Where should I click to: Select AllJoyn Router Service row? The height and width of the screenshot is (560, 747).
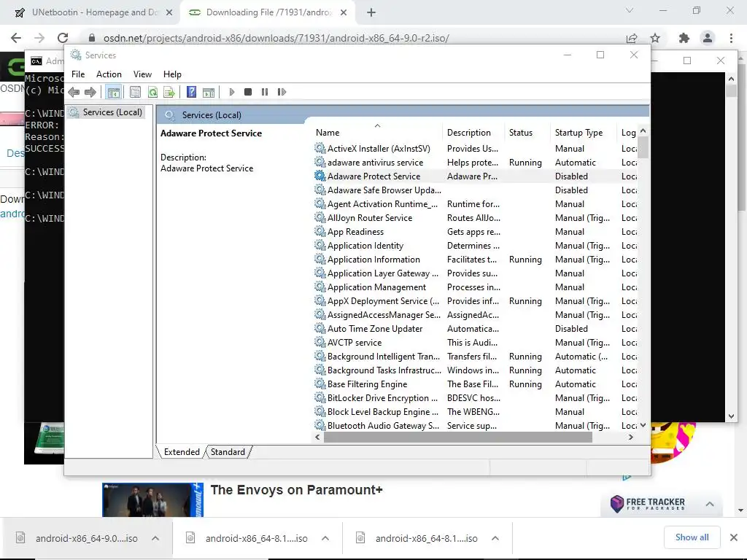click(475, 217)
